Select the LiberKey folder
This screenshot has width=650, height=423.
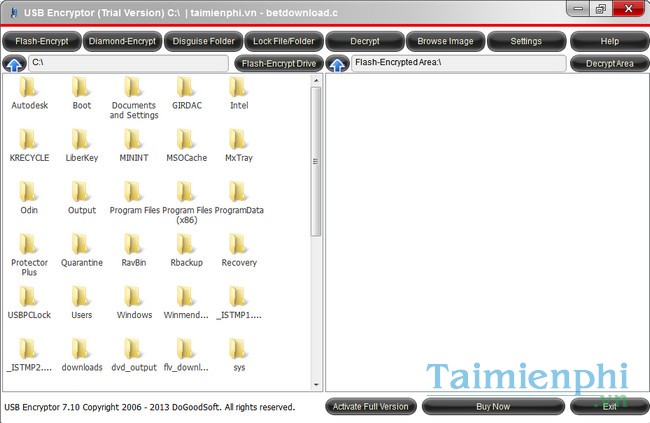click(81, 145)
